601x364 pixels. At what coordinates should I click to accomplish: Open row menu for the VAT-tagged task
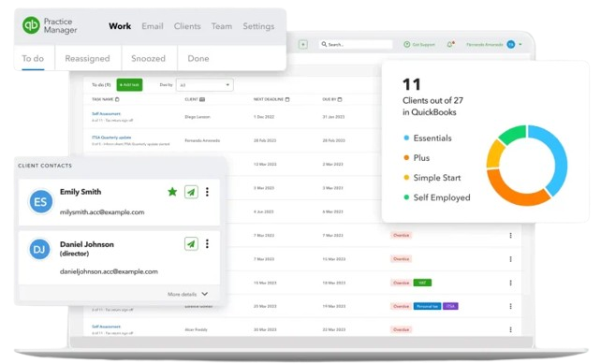pyautogui.click(x=510, y=283)
